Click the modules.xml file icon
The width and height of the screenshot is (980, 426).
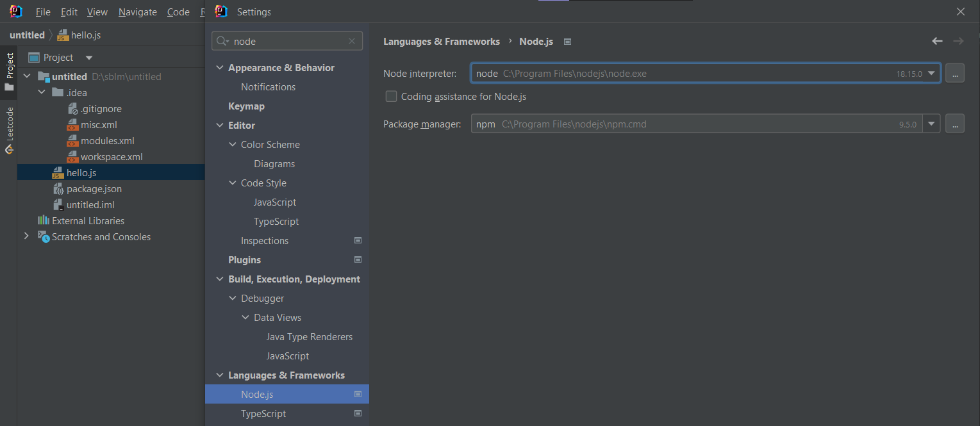pyautogui.click(x=73, y=141)
